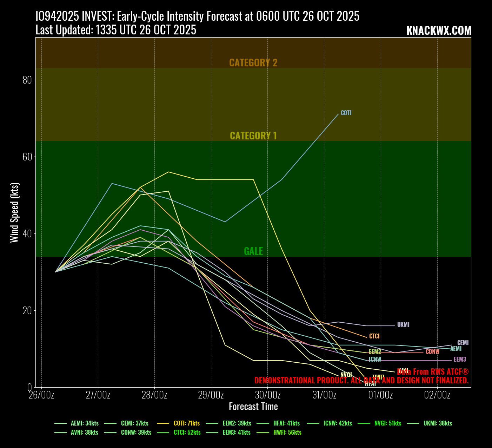492x448 pixels.
Task: Click the CONW line label
Action: [432, 352]
